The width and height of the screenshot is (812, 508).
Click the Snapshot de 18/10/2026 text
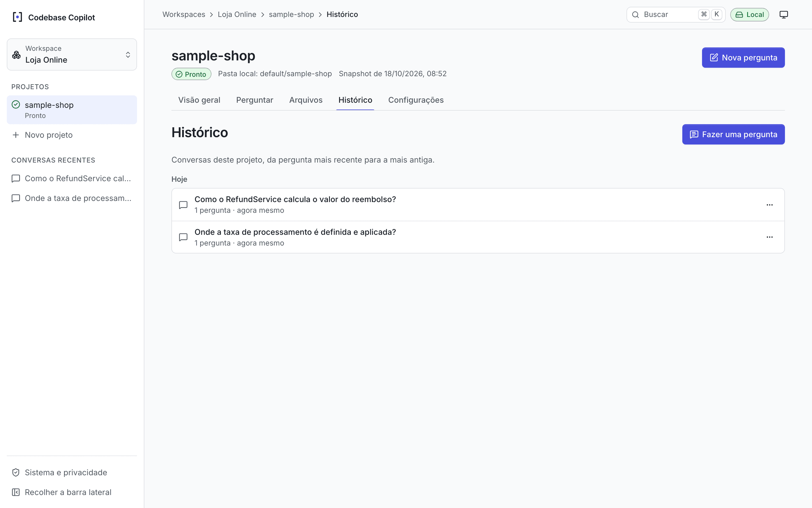(x=392, y=74)
